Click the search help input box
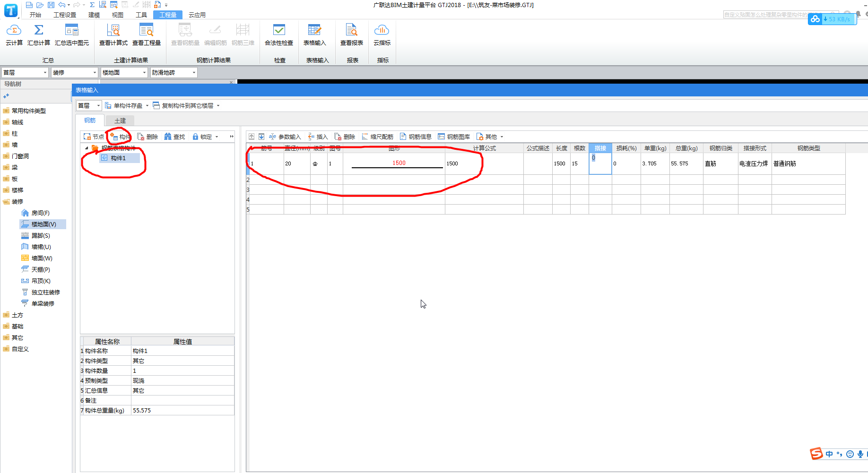 tap(780, 15)
